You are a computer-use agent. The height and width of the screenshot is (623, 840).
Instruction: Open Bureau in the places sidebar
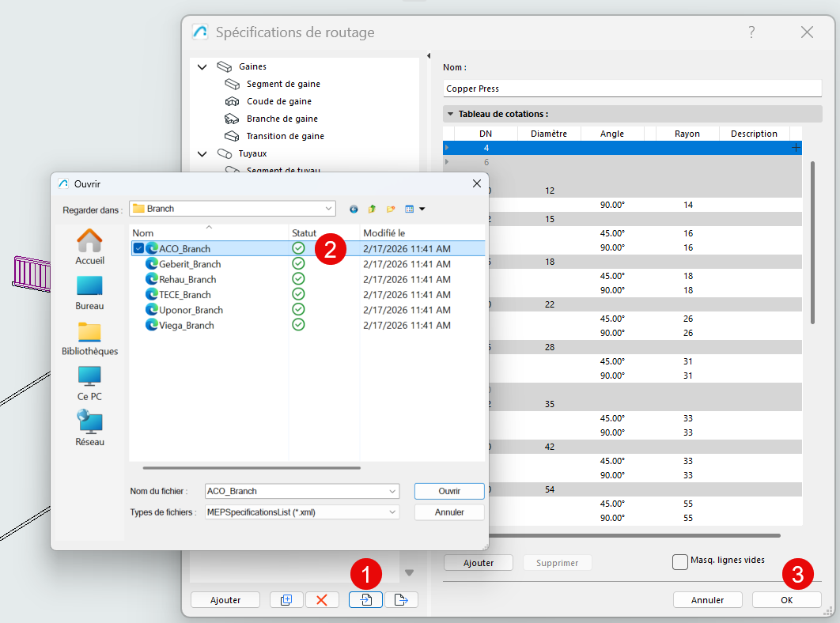pos(89,293)
